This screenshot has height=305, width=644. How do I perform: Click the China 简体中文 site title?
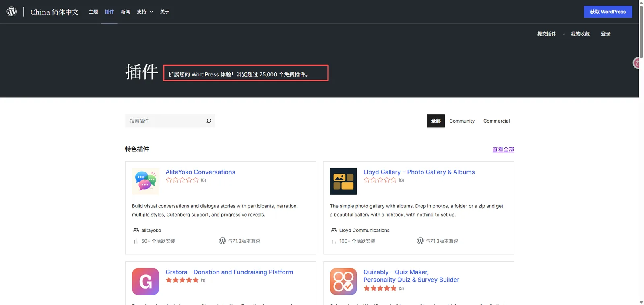click(x=55, y=12)
